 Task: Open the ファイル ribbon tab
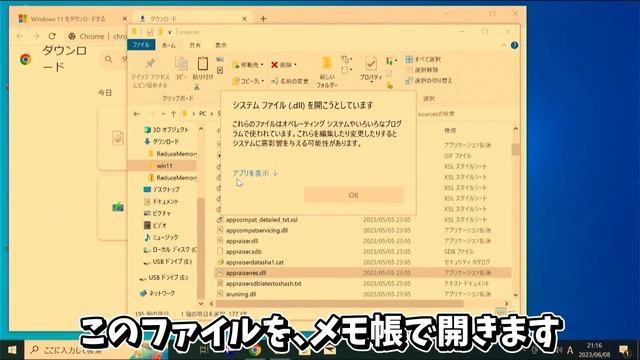pyautogui.click(x=141, y=45)
